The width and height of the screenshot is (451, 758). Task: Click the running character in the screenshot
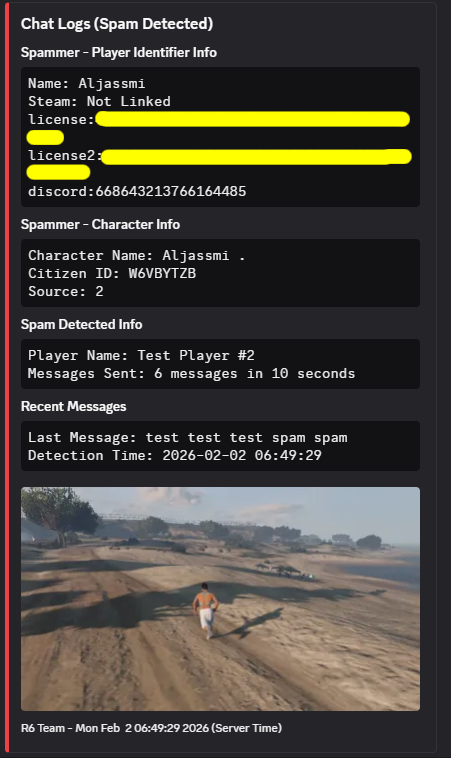pyautogui.click(x=206, y=611)
